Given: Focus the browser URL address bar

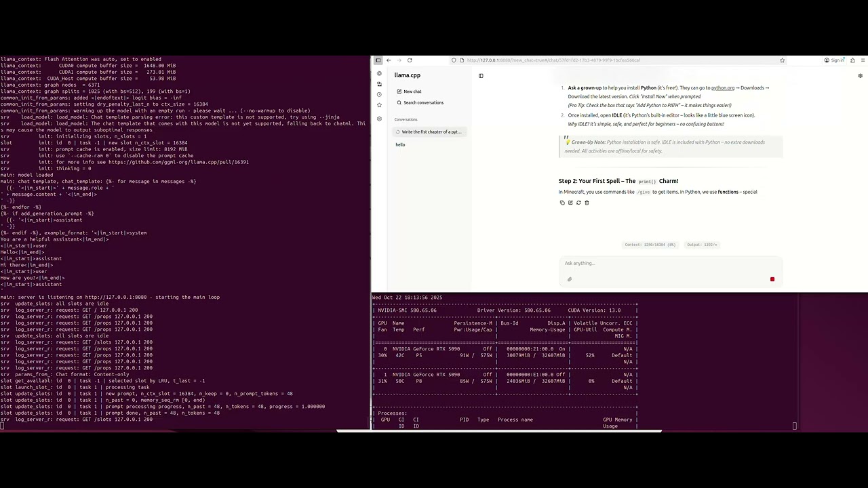Looking at the screenshot, I should point(617,60).
